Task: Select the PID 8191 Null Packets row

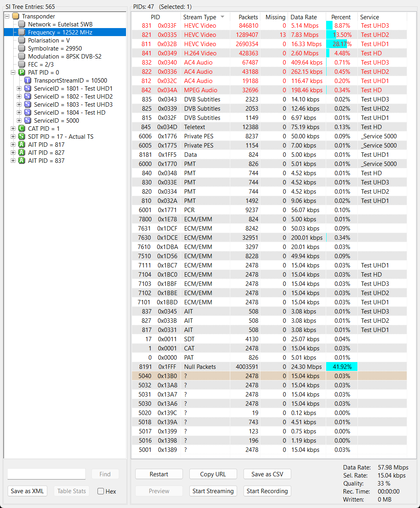Action: pos(269,367)
